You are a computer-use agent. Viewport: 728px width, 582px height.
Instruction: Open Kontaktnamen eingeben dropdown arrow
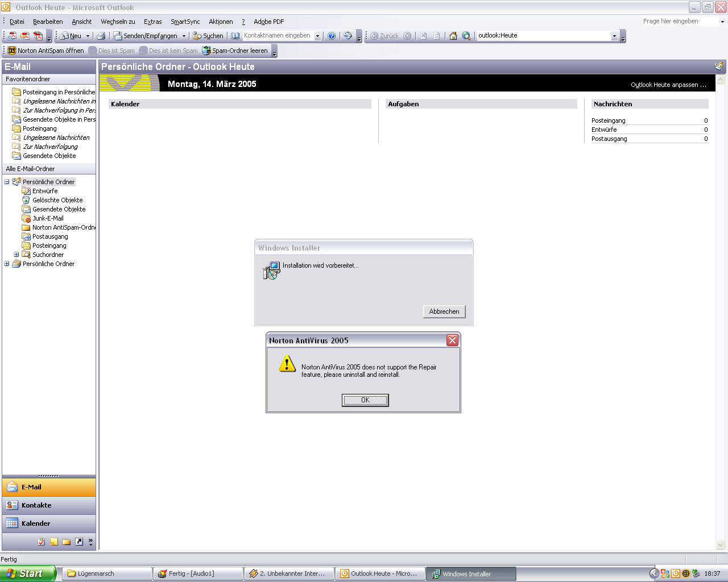(317, 36)
